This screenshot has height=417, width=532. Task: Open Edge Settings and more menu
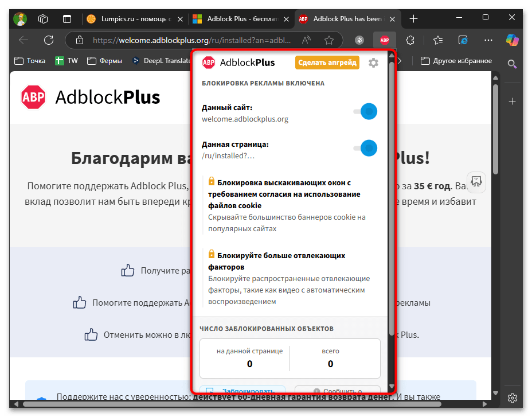coord(488,40)
